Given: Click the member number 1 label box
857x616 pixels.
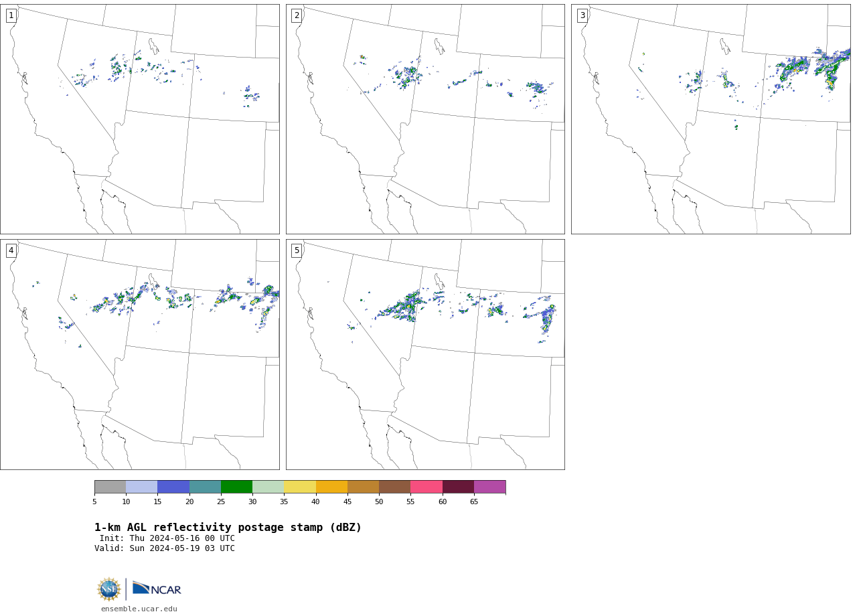Looking at the screenshot, I should [x=11, y=15].
